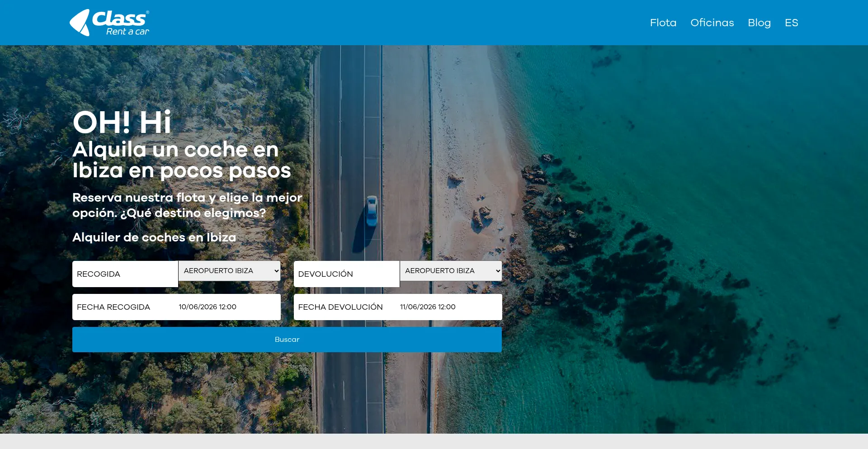
Task: Go to the Oficinas page
Action: [712, 23]
